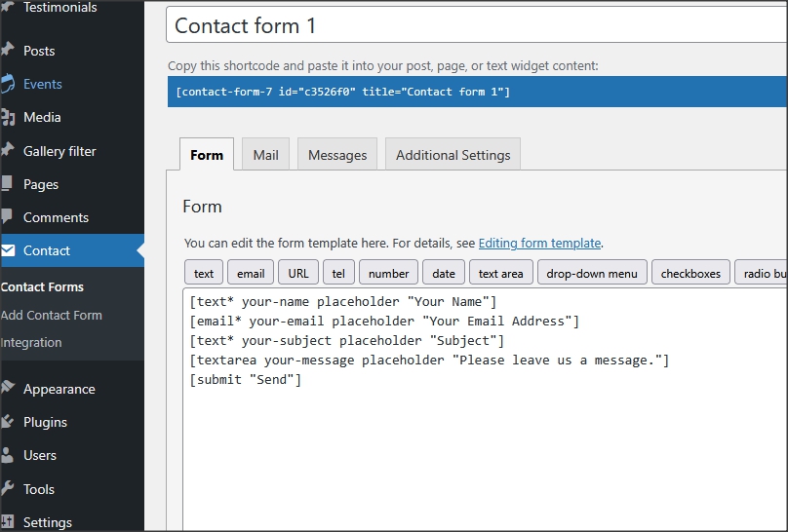Click the Gallery filter pin icon
The width and height of the screenshot is (788, 532).
click(x=8, y=151)
